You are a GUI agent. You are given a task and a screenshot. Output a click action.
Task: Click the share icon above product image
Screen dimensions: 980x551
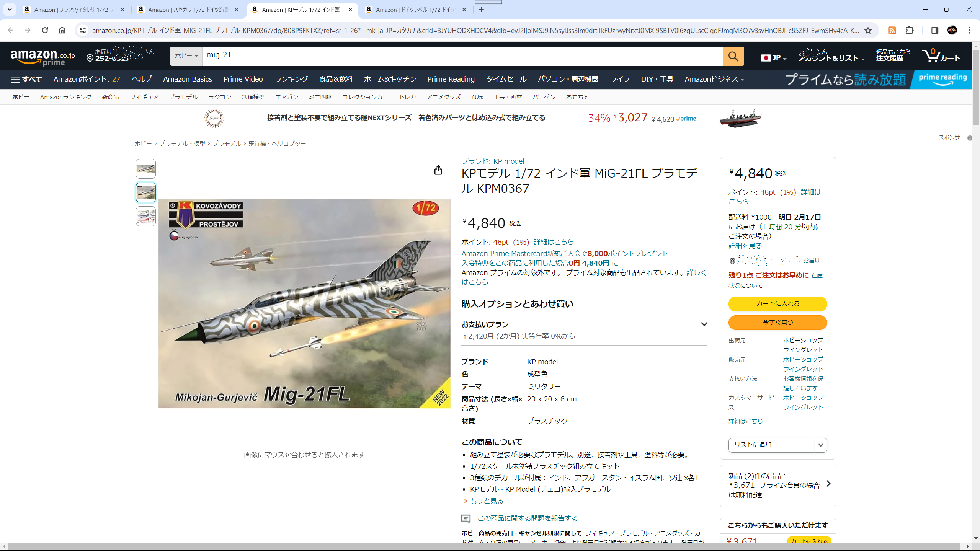(438, 170)
